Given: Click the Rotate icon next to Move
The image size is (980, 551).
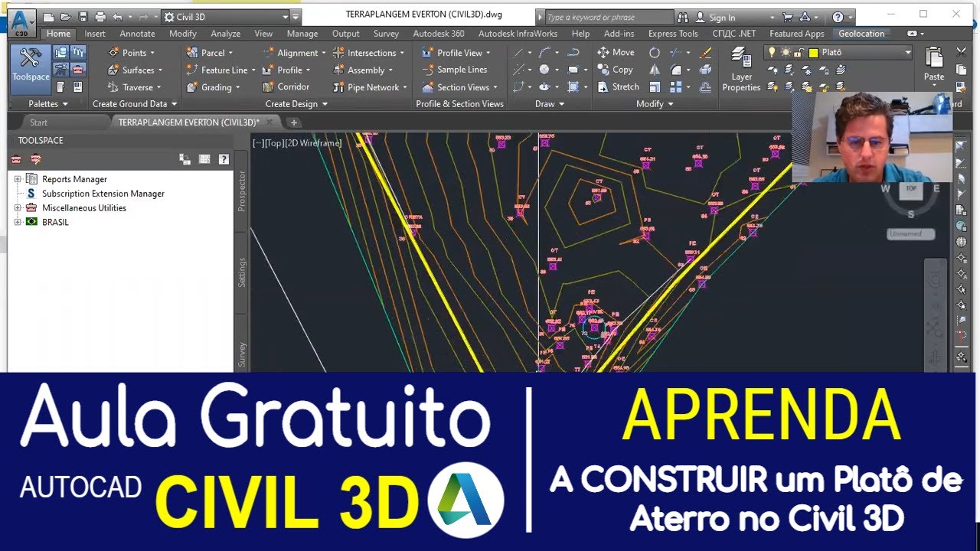Looking at the screenshot, I should point(655,52).
